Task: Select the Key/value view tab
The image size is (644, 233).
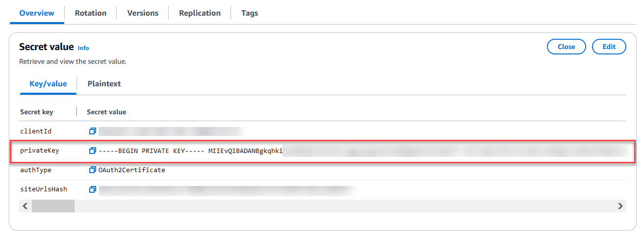Action: (48, 84)
